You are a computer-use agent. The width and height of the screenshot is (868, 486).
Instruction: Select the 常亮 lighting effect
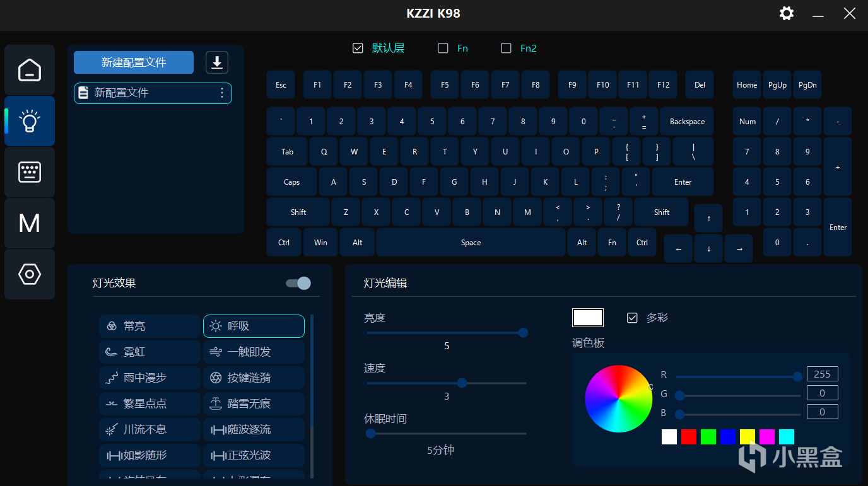[150, 326]
